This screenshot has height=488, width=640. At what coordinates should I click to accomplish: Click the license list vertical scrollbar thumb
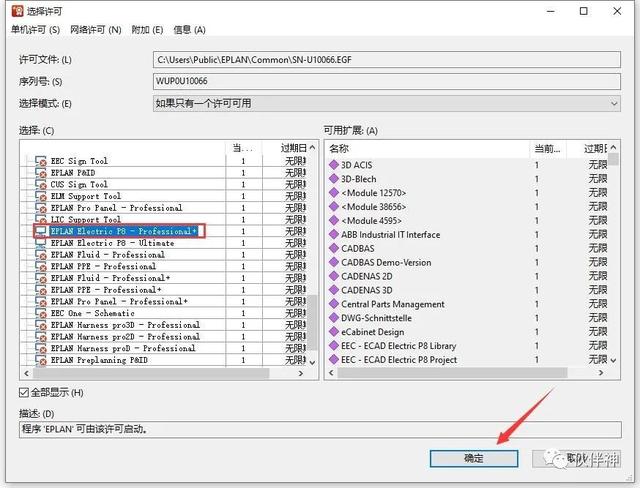pos(313,322)
